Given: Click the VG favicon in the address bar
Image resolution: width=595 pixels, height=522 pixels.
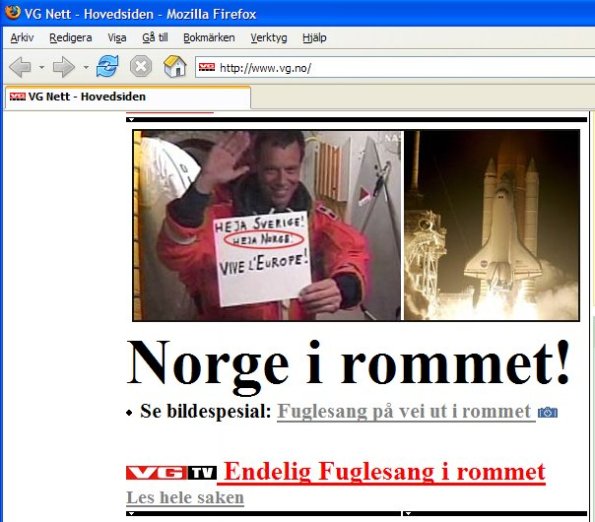Looking at the screenshot, I should [x=207, y=67].
